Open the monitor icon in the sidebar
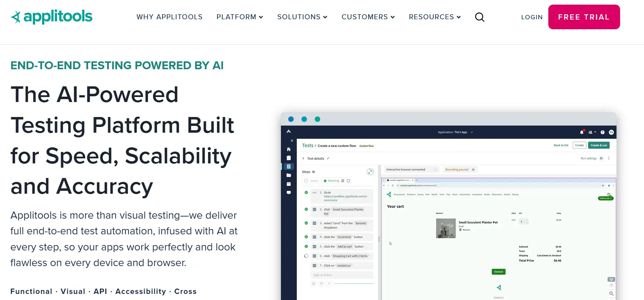Screen dimensions: 644x300 click(x=289, y=193)
